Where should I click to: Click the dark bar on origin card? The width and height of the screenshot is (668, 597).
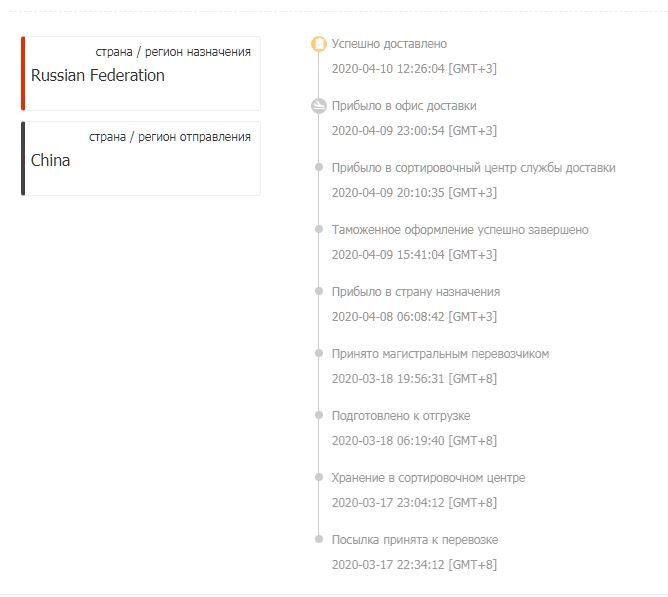[23, 159]
